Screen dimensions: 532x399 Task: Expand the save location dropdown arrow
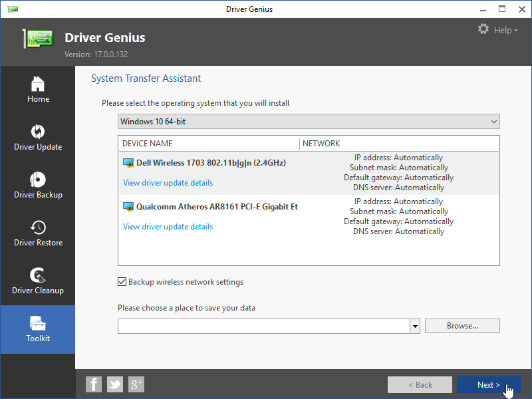pos(415,326)
